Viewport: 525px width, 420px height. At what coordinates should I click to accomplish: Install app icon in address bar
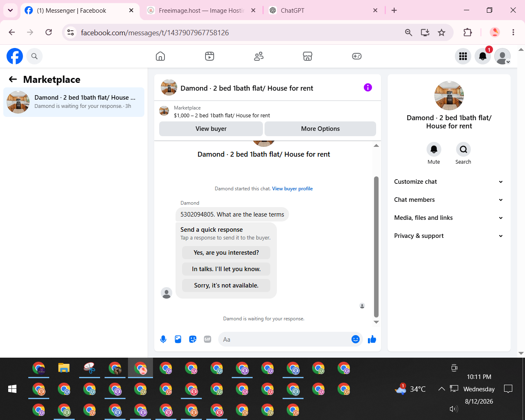point(425,32)
